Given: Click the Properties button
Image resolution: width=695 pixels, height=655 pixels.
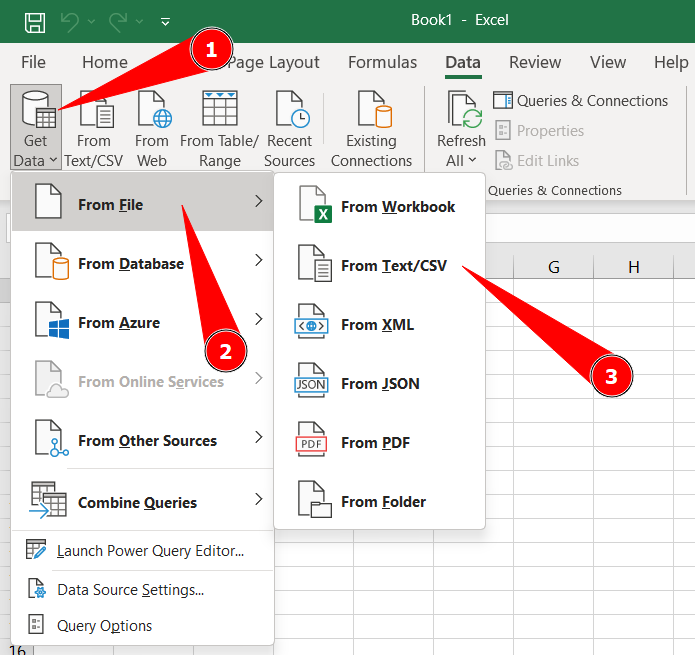Looking at the screenshot, I should (539, 130).
